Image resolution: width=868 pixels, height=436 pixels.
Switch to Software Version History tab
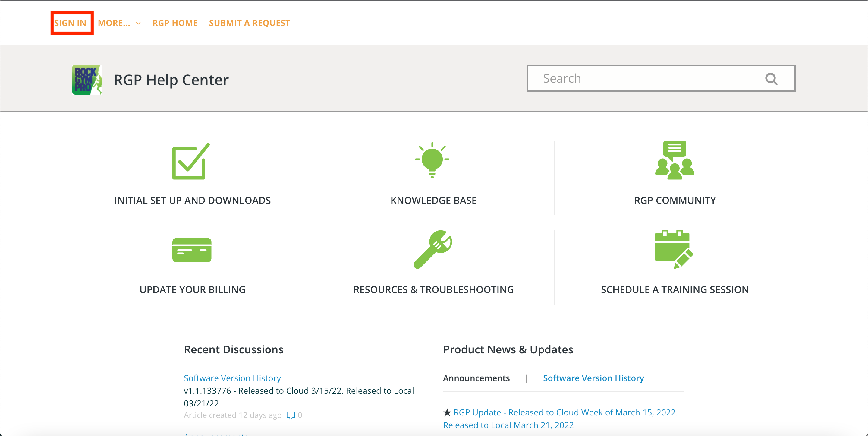[593, 378]
